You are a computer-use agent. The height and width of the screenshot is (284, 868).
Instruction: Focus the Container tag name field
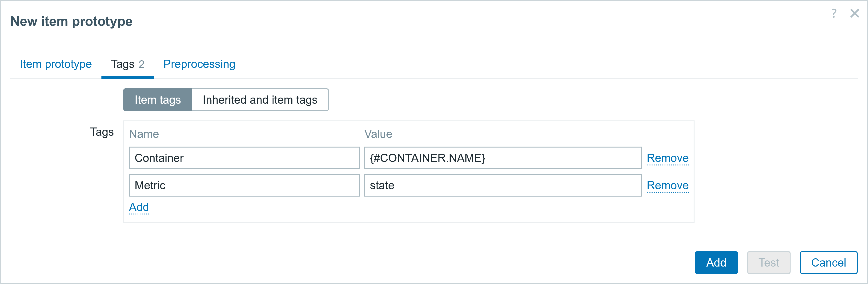tap(244, 158)
